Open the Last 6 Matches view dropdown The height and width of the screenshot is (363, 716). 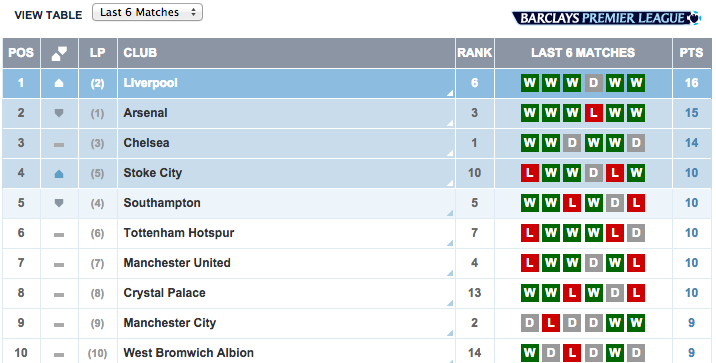pos(147,12)
